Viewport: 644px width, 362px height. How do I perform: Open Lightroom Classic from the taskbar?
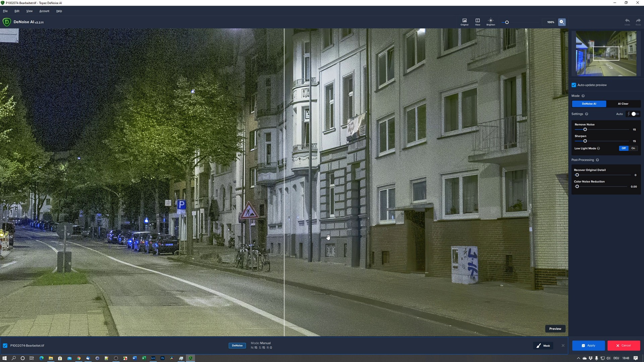153,358
